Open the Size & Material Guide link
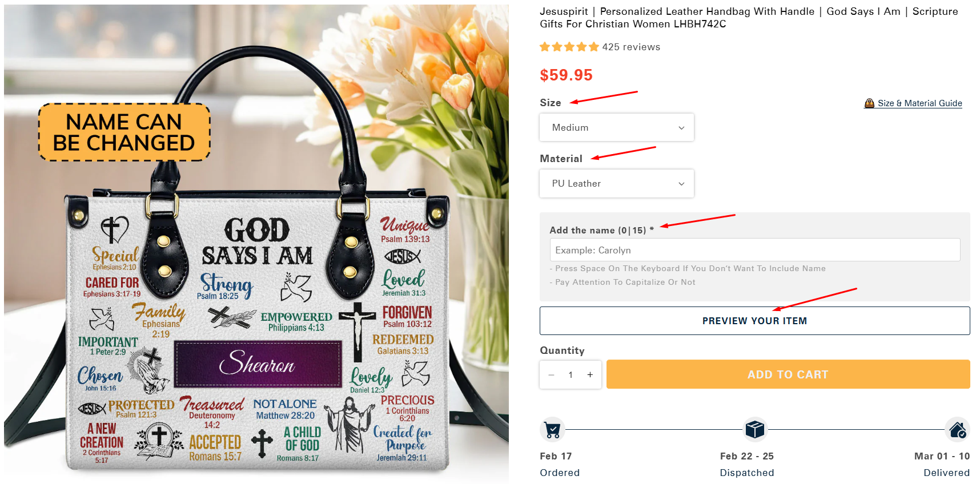980x484 pixels. pyautogui.click(x=919, y=103)
